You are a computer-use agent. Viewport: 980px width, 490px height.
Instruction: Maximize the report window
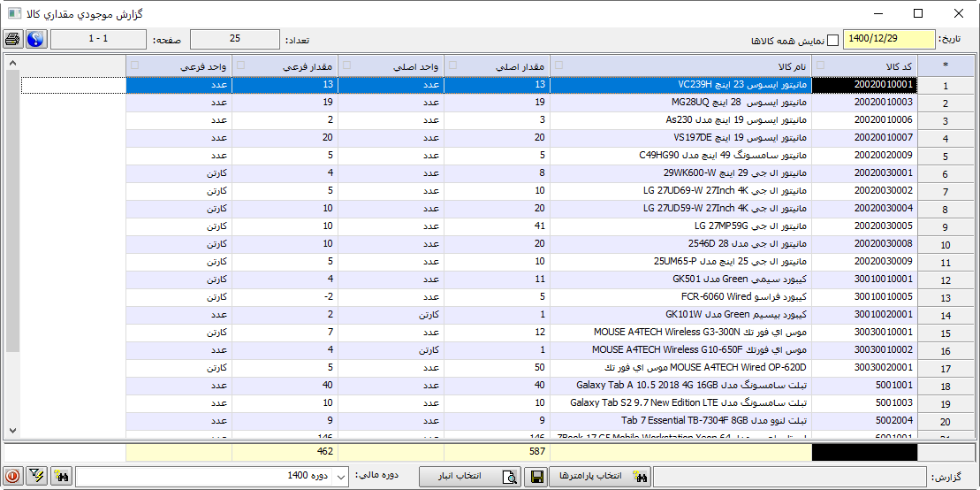[917, 14]
